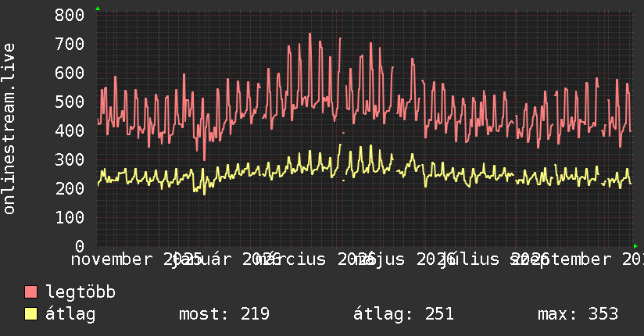
Task: Click the yellow átlag legend swatch
Action: coord(30,314)
